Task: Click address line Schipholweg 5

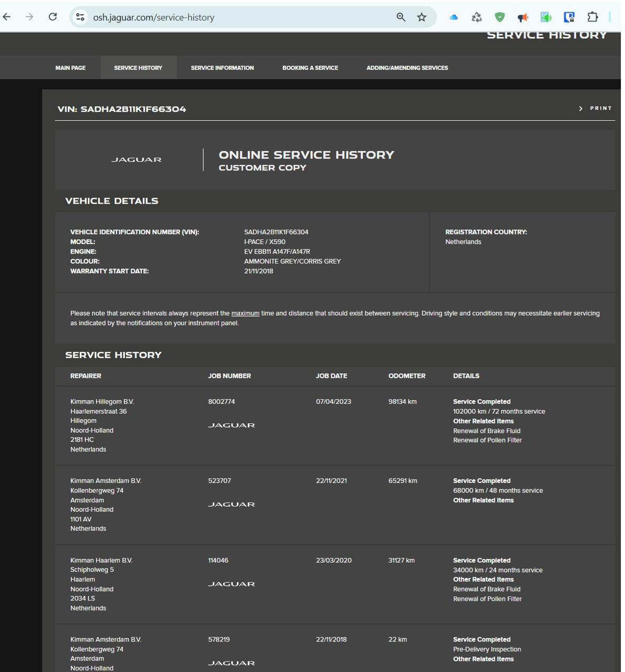Action: 92,570
